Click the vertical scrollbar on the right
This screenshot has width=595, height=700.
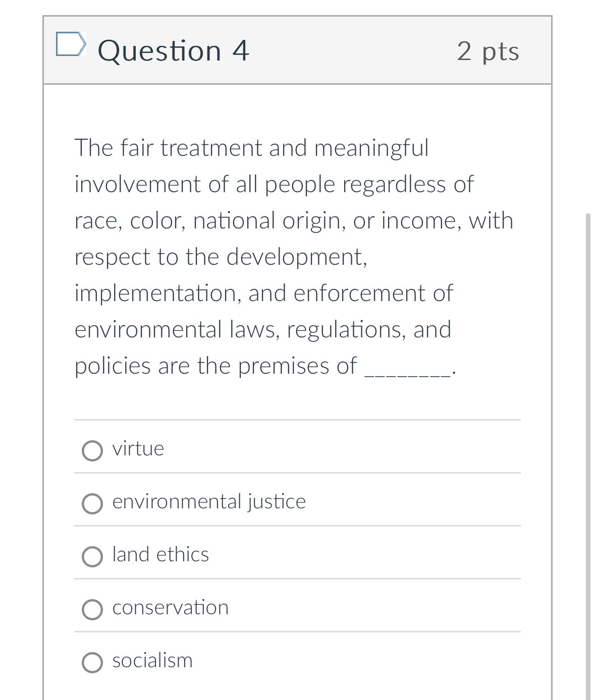(x=588, y=454)
